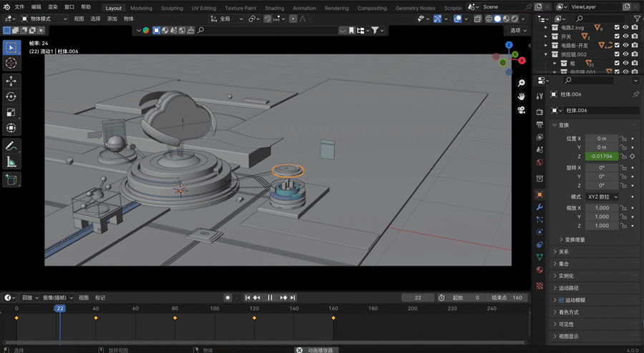The height and width of the screenshot is (353, 644).
Task: Click the viewport zoom magnifier icon
Action: click(521, 83)
